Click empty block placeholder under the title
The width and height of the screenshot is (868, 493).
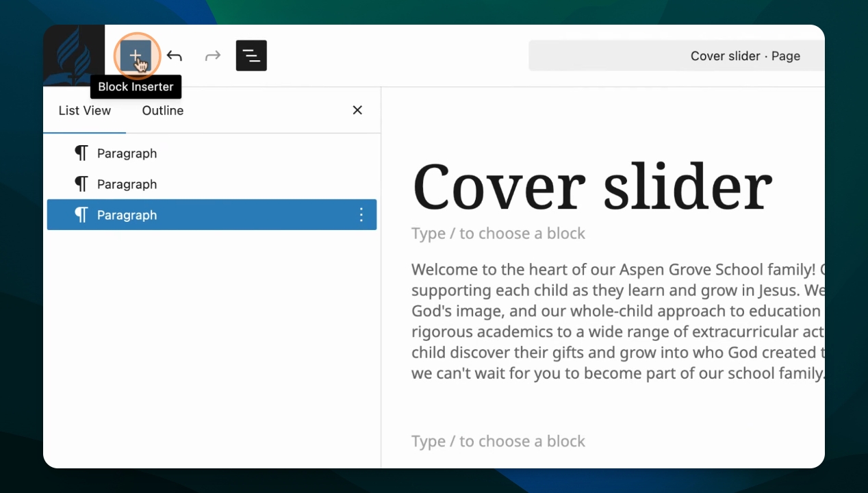(x=498, y=233)
